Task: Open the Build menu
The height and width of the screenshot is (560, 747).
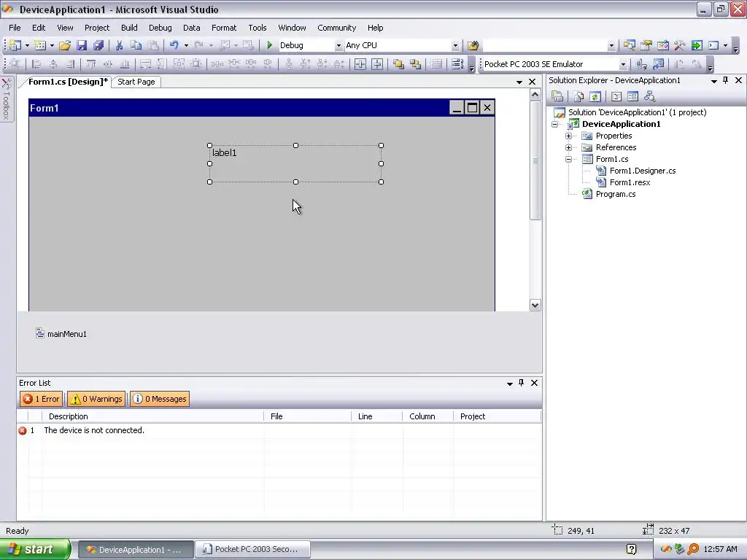Action: tap(129, 28)
